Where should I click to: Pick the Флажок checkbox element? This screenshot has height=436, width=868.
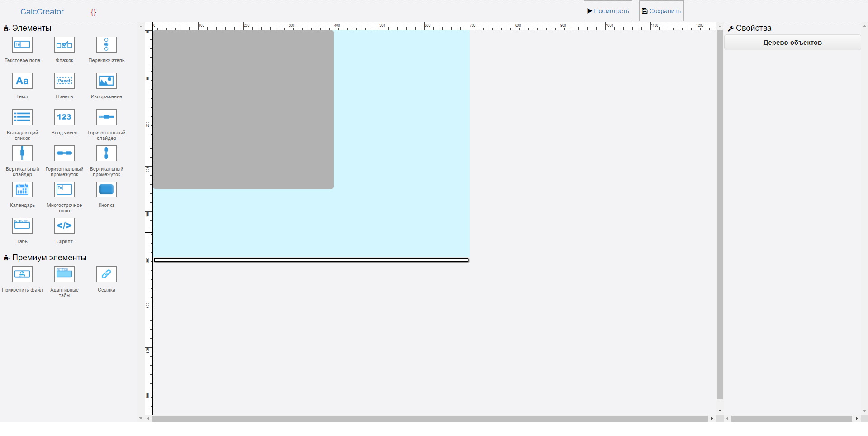point(64,45)
